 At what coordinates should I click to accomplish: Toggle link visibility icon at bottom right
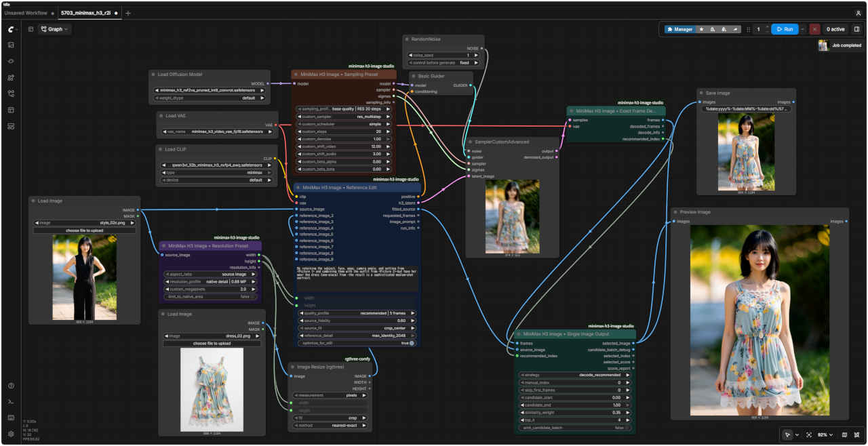[x=857, y=434]
